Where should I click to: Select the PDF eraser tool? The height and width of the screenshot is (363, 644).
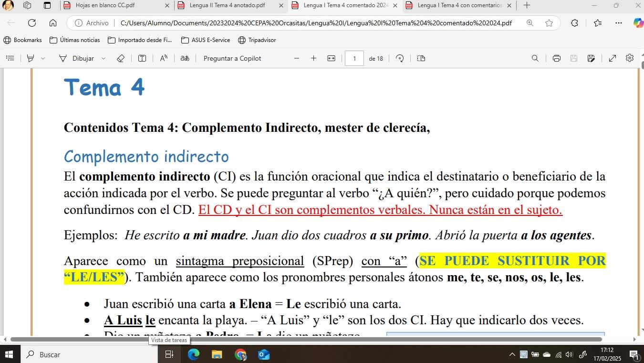coord(121,58)
